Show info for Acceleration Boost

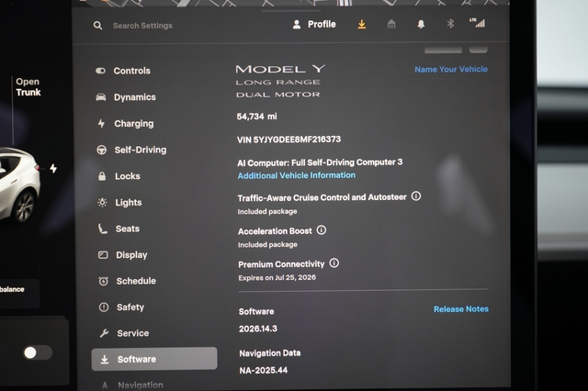(x=322, y=229)
